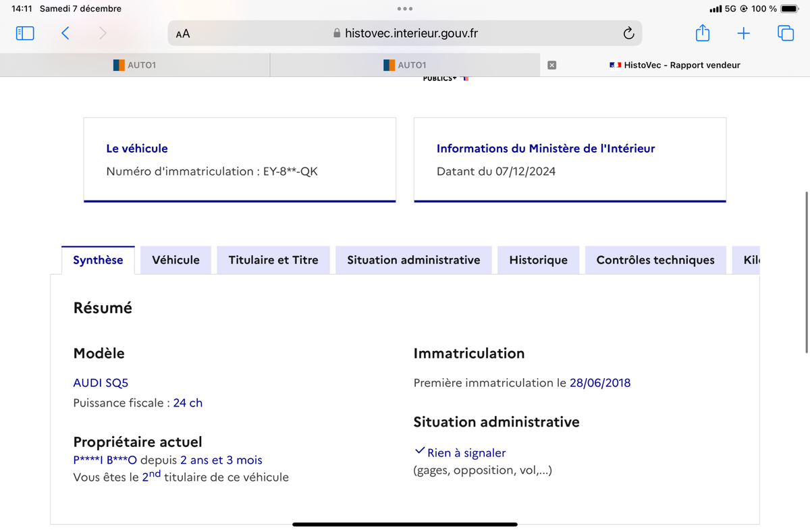
Task: Tap the 14:11 clock in status bar
Action: click(x=22, y=9)
